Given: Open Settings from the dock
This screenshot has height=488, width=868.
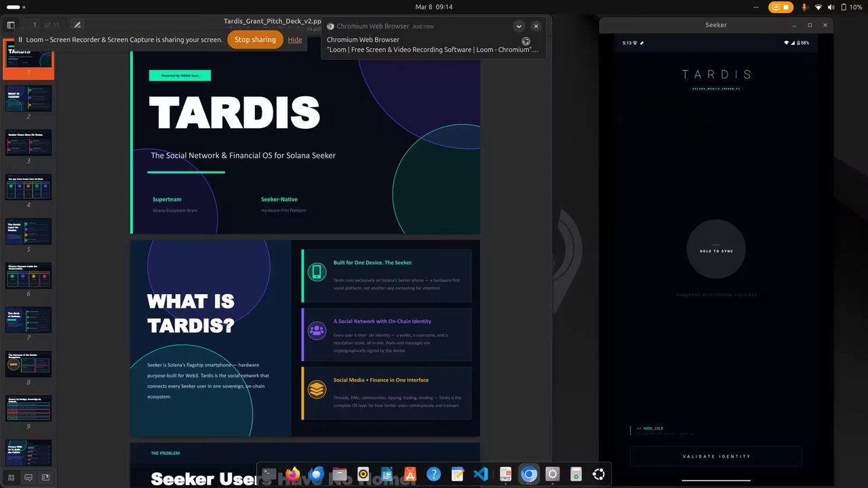Looking at the screenshot, I should point(552,474).
